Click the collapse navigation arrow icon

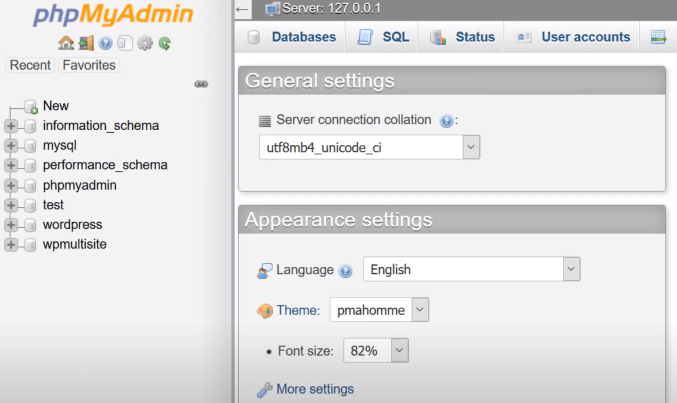tap(243, 9)
